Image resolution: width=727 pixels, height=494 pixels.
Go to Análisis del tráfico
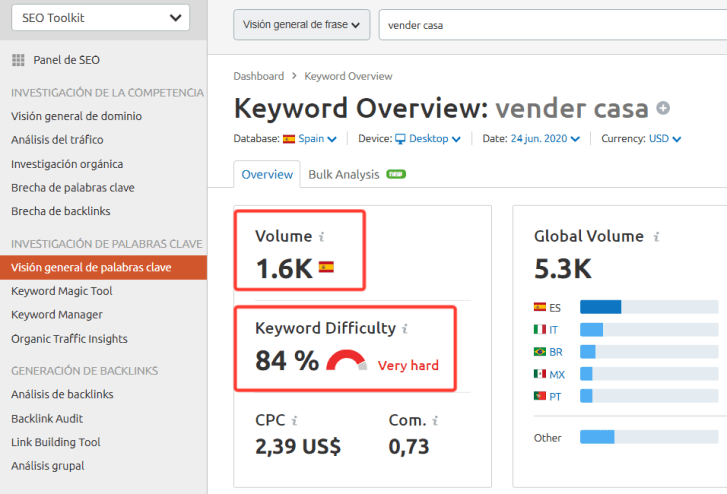point(57,140)
